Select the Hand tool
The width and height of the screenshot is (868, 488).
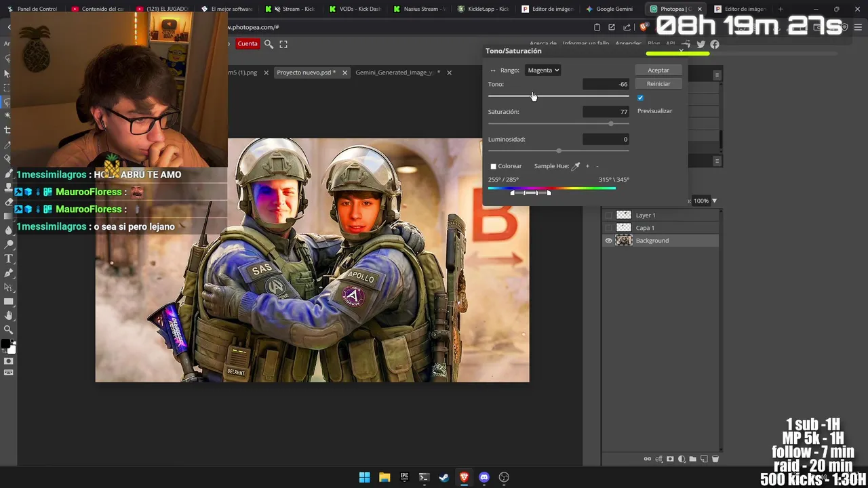click(9, 316)
